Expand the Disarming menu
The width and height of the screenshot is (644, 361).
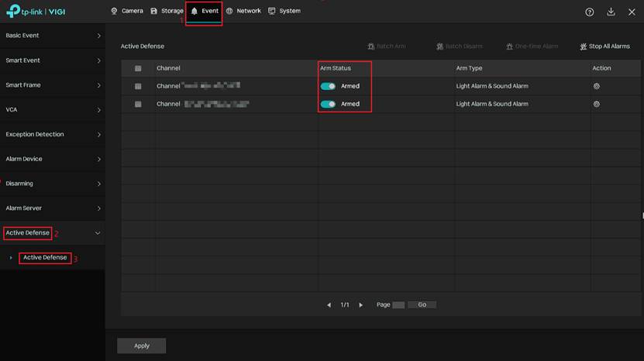[x=53, y=184]
